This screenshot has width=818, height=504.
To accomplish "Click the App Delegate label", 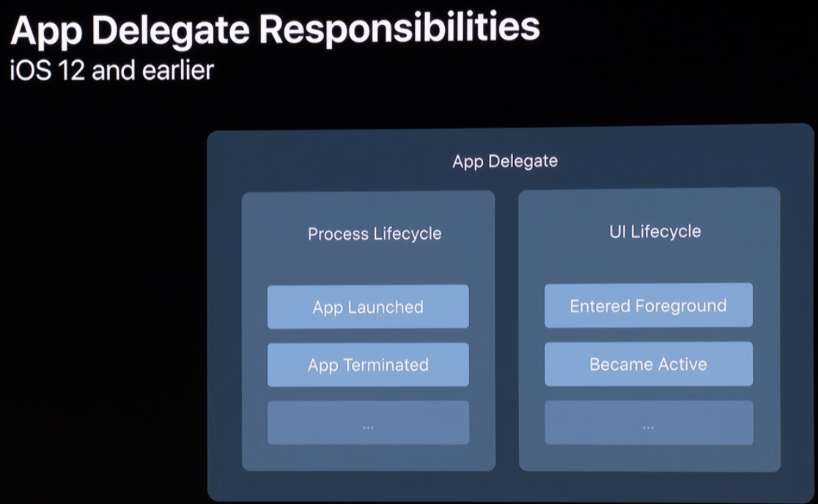I will pos(505,161).
